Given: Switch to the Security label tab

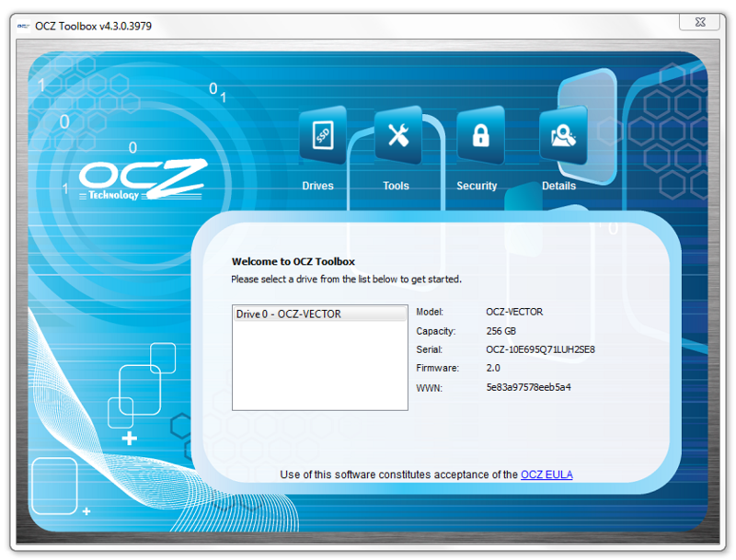Looking at the screenshot, I should pos(477,186).
